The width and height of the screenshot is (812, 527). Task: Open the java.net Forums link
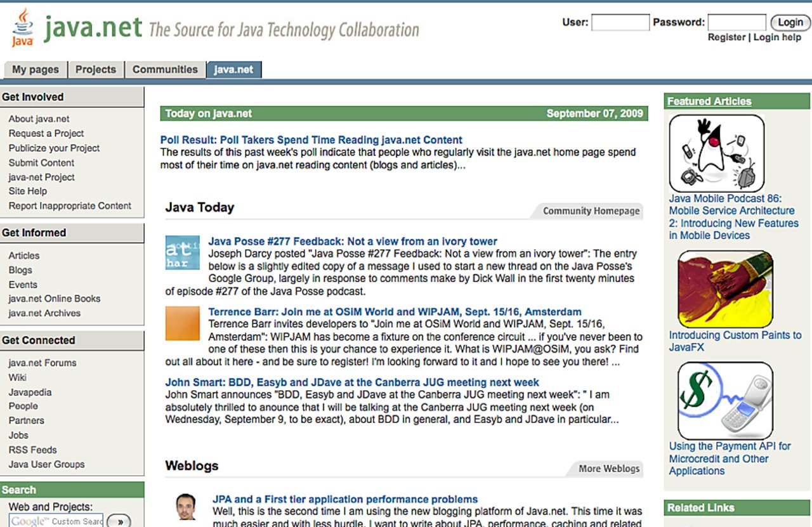click(x=43, y=363)
